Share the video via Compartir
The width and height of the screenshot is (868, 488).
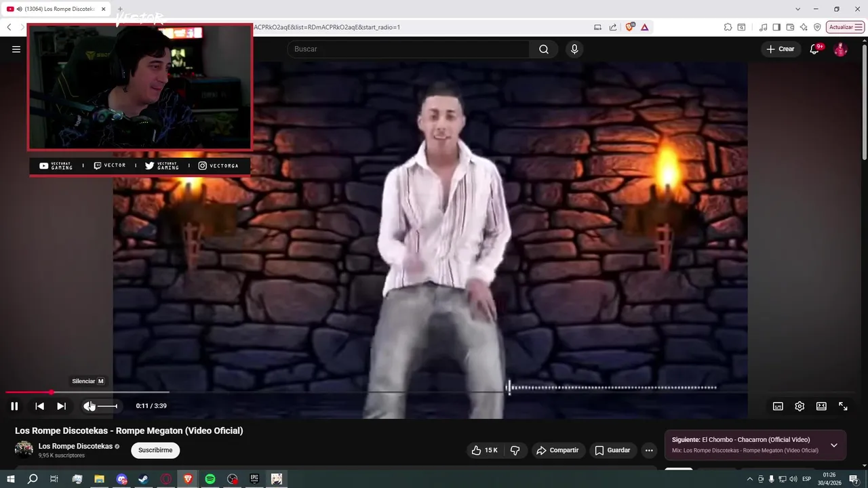pyautogui.click(x=557, y=450)
